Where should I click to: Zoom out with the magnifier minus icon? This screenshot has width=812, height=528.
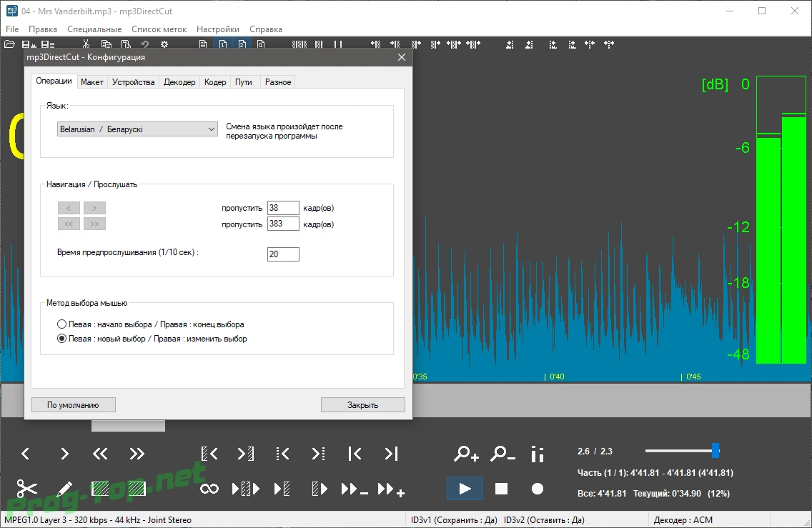coord(502,454)
